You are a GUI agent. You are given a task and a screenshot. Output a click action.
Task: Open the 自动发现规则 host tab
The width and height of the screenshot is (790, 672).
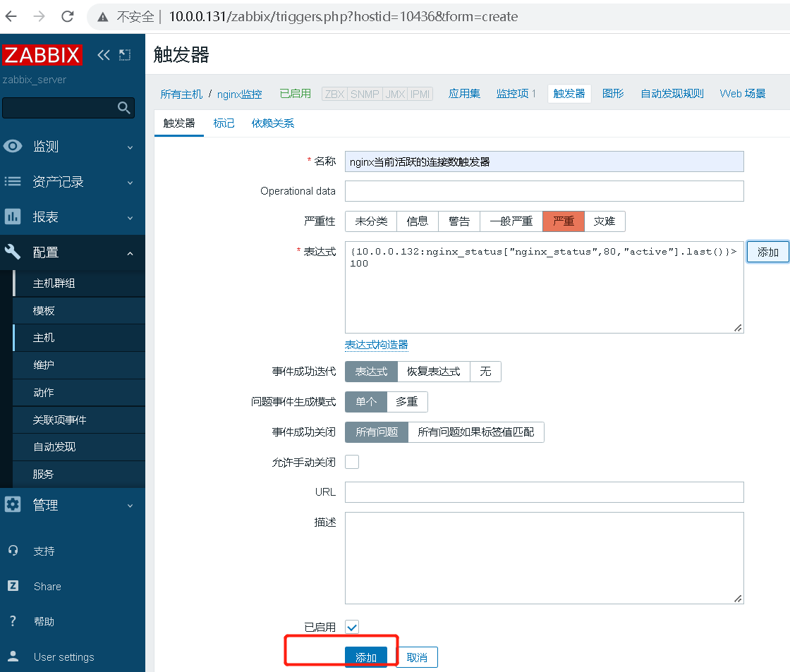tap(672, 94)
